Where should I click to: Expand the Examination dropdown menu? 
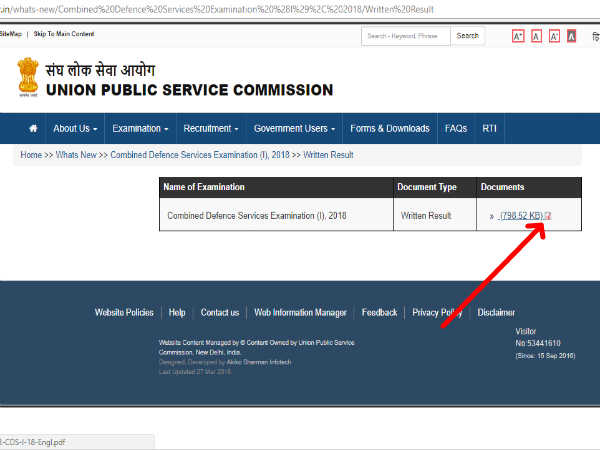pos(140,129)
